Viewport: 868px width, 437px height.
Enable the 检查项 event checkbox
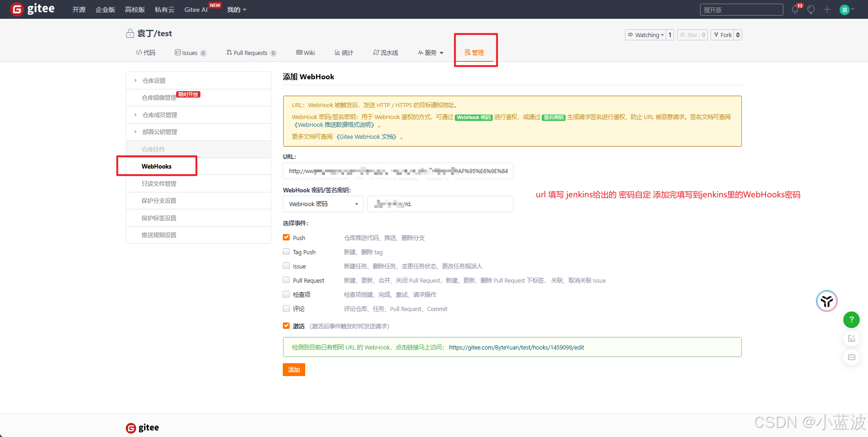click(x=286, y=294)
